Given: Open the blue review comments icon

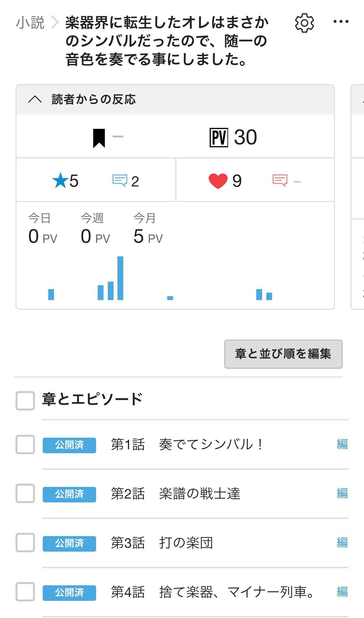Looking at the screenshot, I should tap(120, 181).
